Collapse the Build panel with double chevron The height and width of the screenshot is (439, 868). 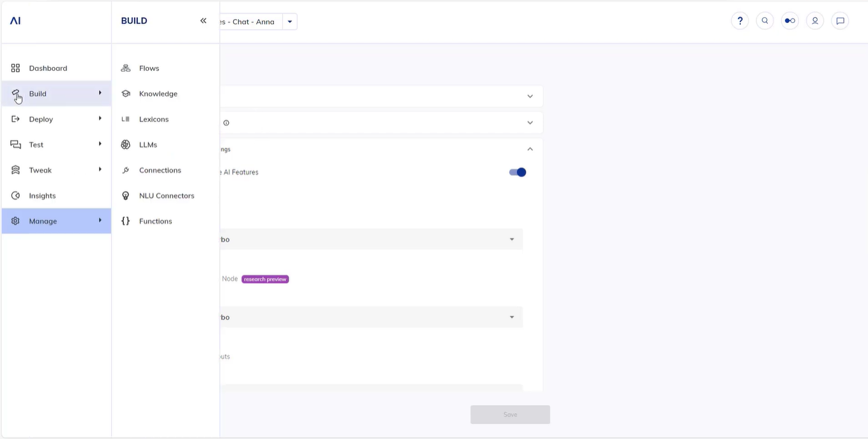coord(203,20)
